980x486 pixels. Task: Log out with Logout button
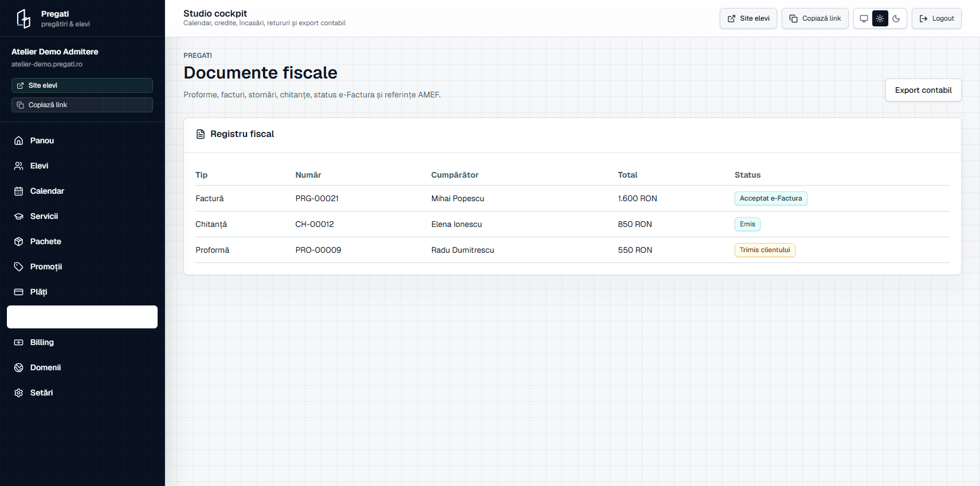click(x=936, y=18)
